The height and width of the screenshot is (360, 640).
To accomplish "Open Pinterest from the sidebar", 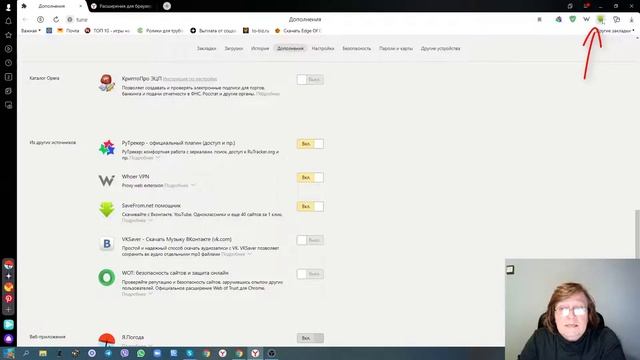I will 9,298.
